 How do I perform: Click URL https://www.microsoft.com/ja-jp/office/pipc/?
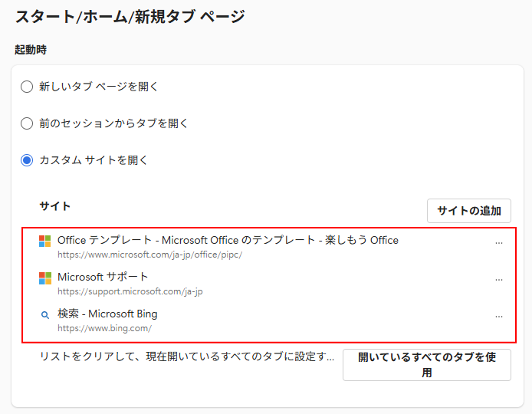coord(150,255)
